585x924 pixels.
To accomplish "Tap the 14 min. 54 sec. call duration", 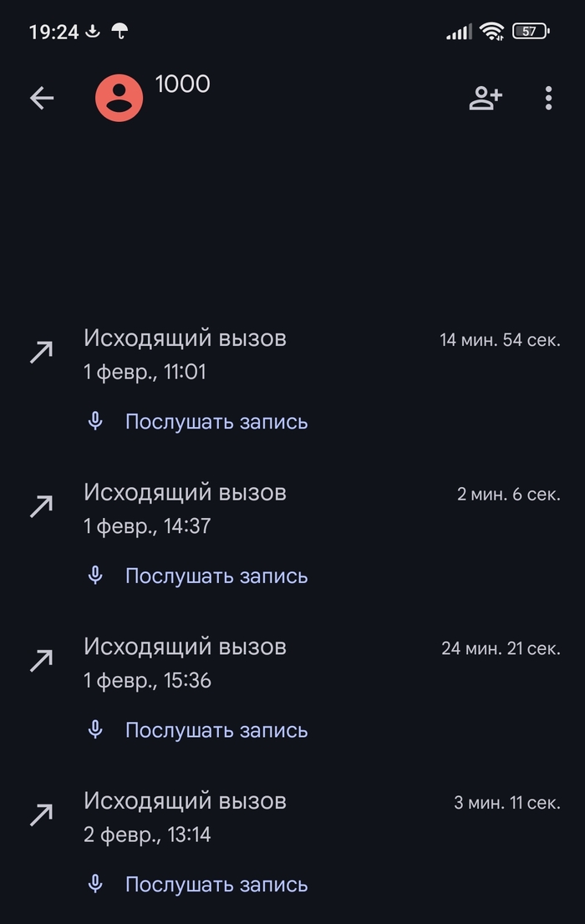I will click(500, 340).
